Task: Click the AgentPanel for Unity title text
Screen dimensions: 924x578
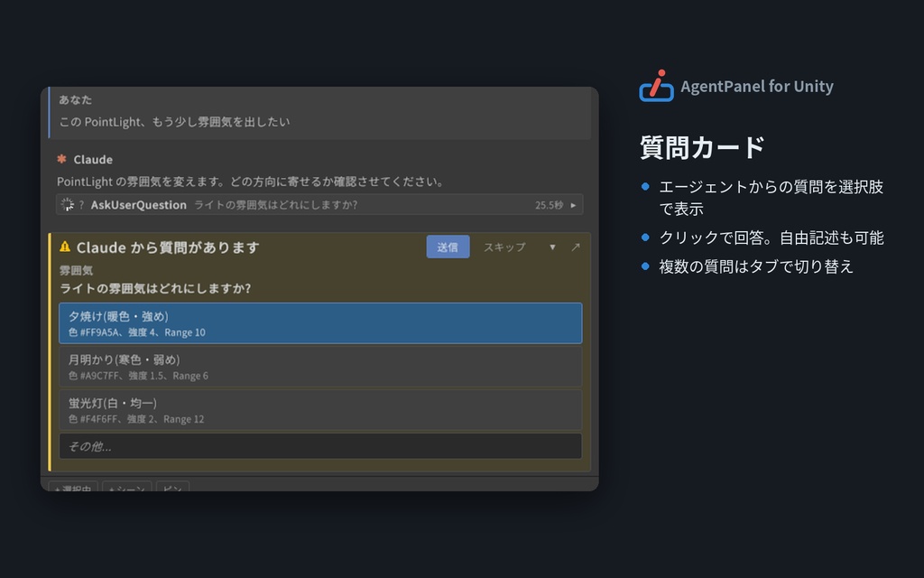Action: coord(757,86)
